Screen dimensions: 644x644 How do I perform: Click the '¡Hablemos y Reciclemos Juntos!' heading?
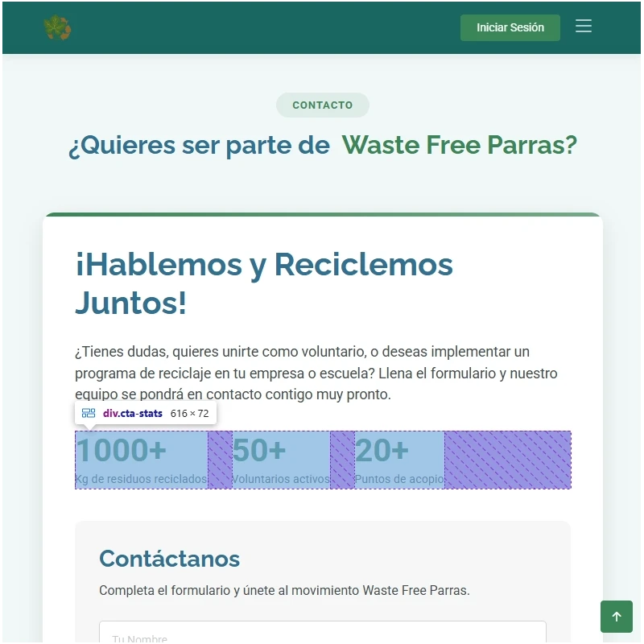[x=264, y=283]
